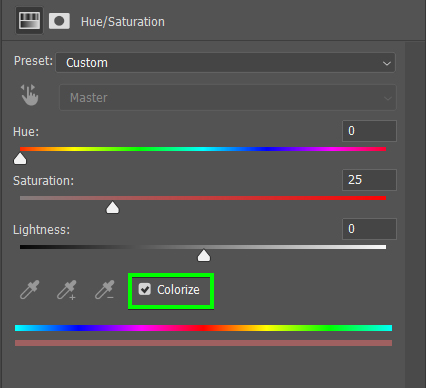
Task: Uncheck the Colorize checkbox
Action: [145, 289]
